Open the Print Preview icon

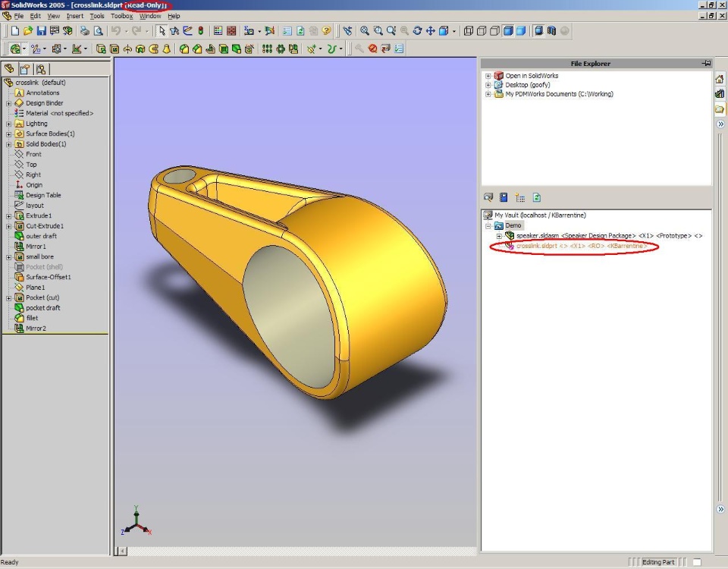(98, 30)
